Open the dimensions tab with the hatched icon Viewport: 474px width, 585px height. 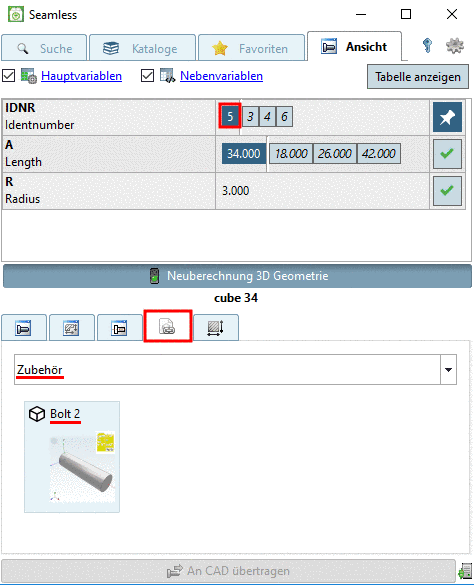click(216, 328)
